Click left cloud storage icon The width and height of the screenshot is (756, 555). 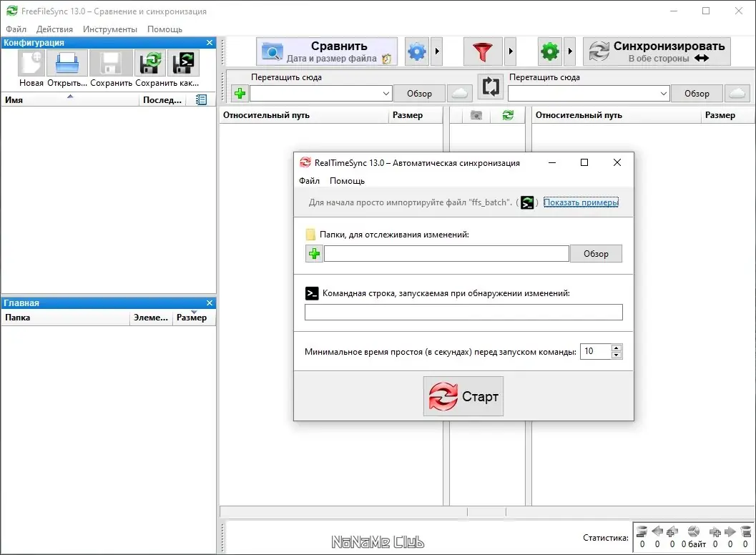tap(459, 94)
